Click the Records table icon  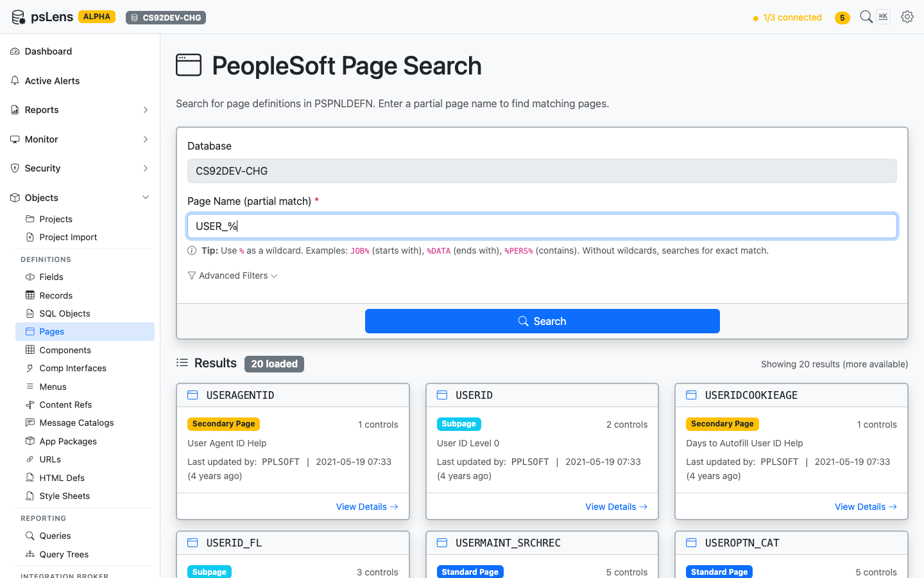[x=30, y=295]
